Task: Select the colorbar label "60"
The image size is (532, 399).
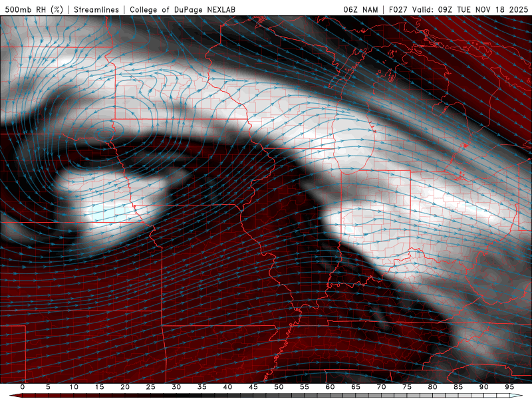Action: click(x=330, y=387)
